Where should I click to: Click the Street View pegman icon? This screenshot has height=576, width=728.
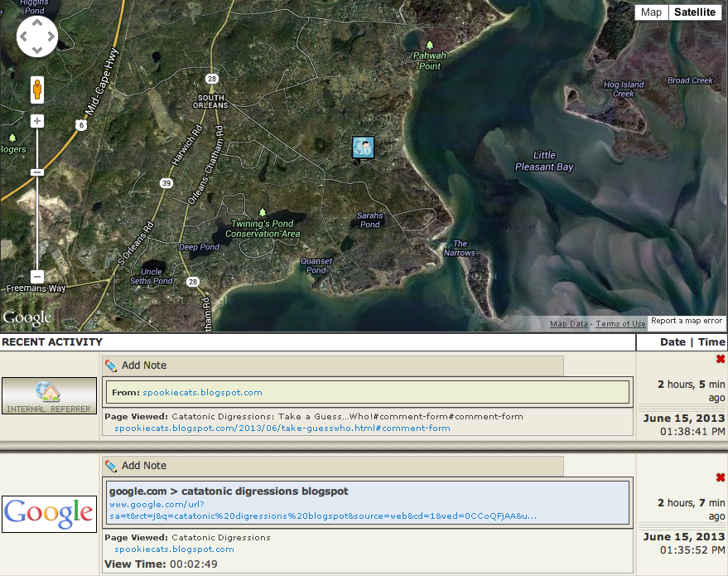37,90
